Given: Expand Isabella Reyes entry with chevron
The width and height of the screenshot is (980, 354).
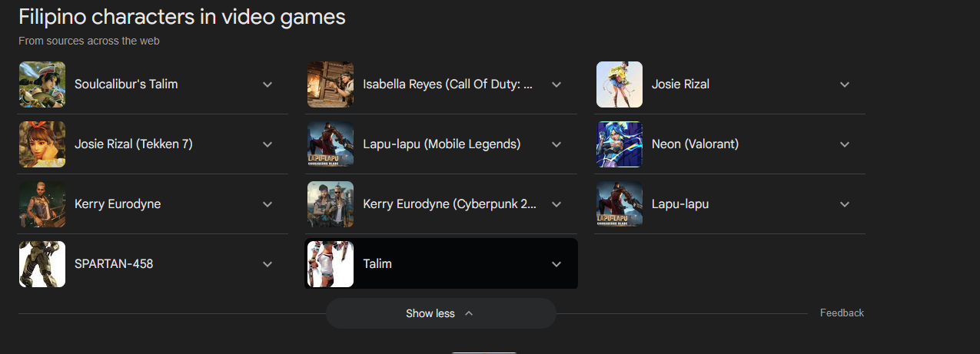Looking at the screenshot, I should 556,84.
